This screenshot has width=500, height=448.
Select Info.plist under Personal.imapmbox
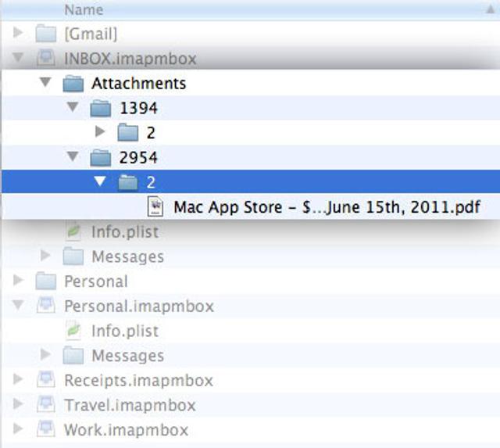point(125,331)
